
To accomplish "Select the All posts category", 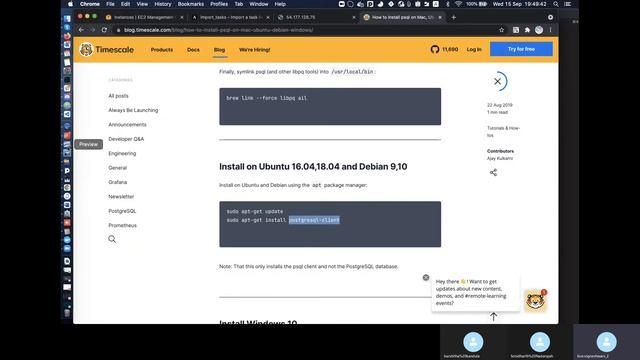I will (118, 96).
